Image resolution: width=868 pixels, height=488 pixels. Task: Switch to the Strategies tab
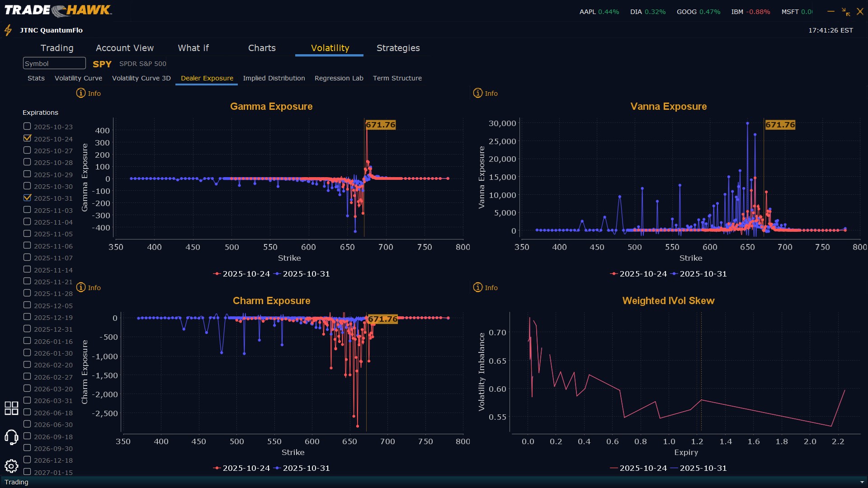[x=398, y=48]
